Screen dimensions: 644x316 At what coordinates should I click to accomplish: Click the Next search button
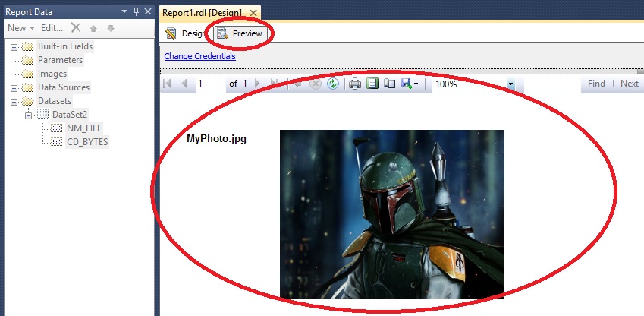pos(630,84)
